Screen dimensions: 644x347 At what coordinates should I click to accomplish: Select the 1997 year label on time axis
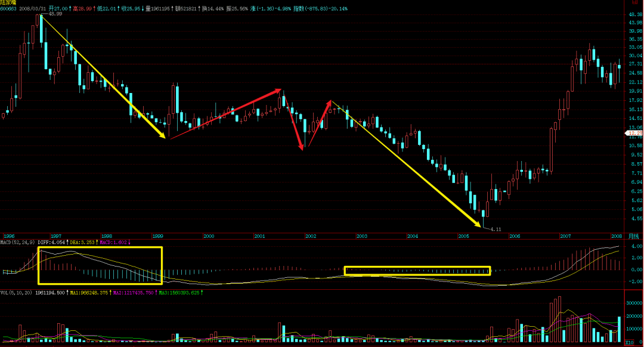56,236
